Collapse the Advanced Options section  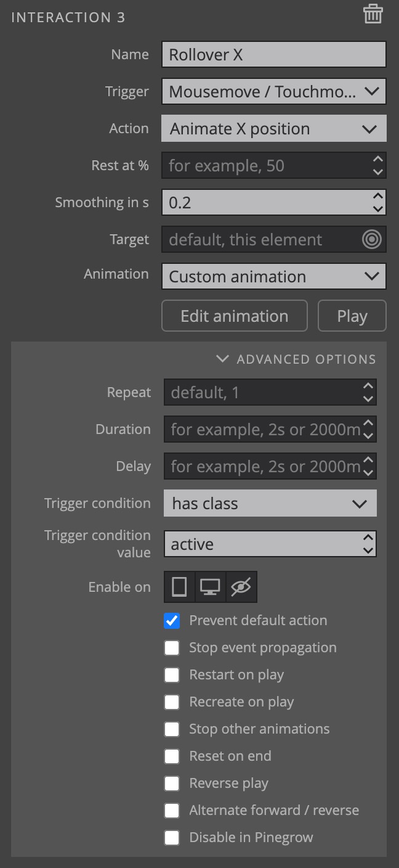click(296, 359)
